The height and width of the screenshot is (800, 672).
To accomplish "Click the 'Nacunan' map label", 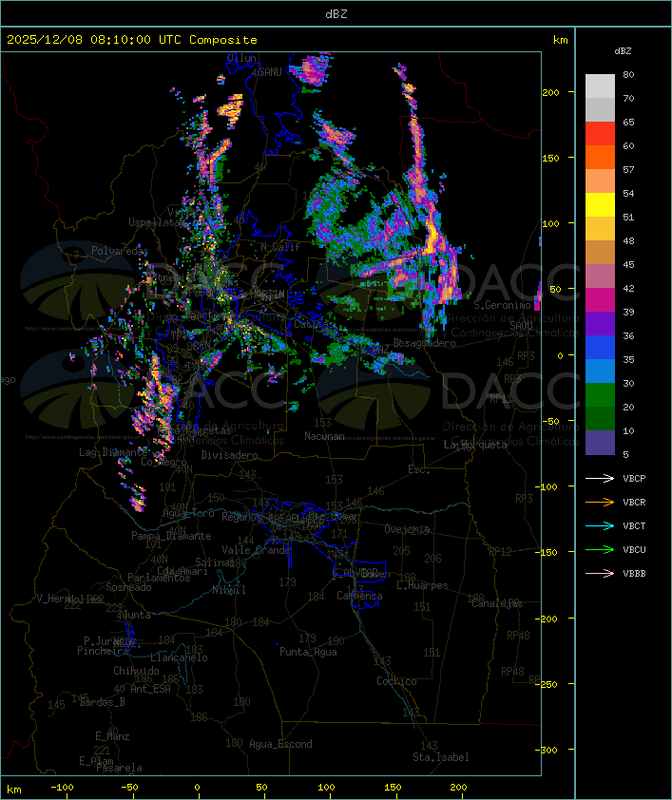I will point(324,436).
